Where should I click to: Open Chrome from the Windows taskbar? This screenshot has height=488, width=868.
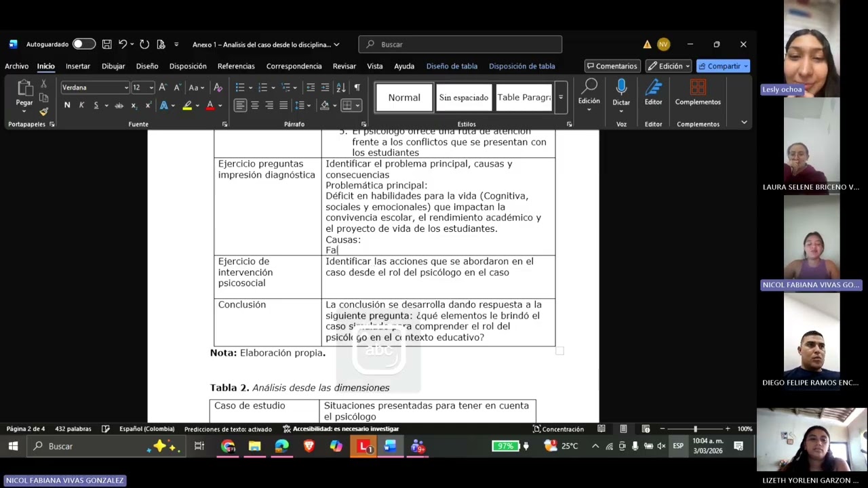pos(228,446)
